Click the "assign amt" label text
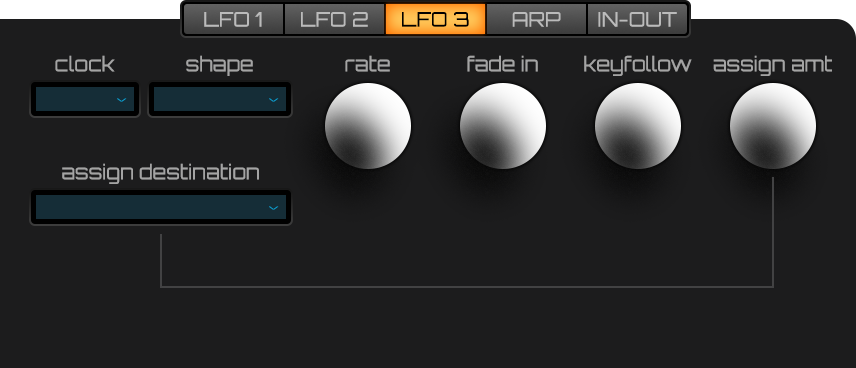This screenshot has width=856, height=368. (772, 65)
